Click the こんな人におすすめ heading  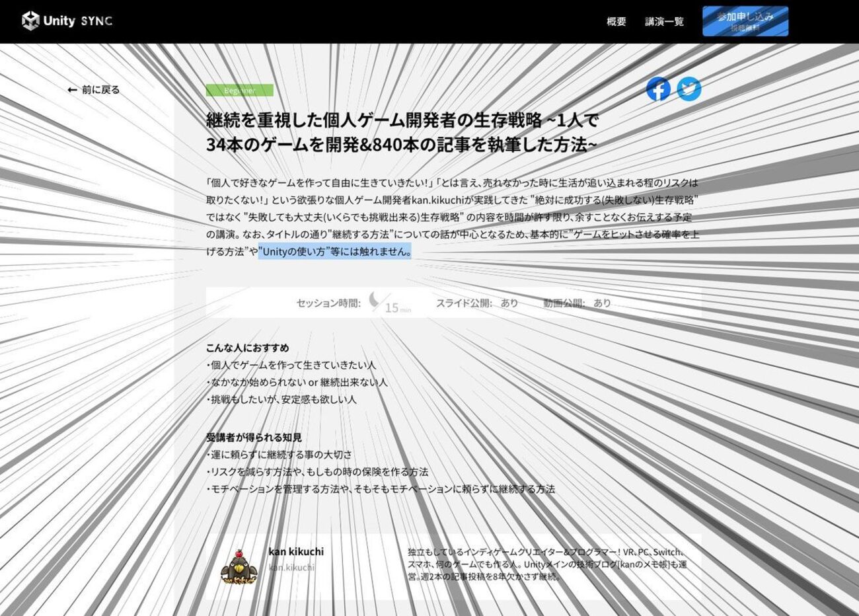pos(247,348)
